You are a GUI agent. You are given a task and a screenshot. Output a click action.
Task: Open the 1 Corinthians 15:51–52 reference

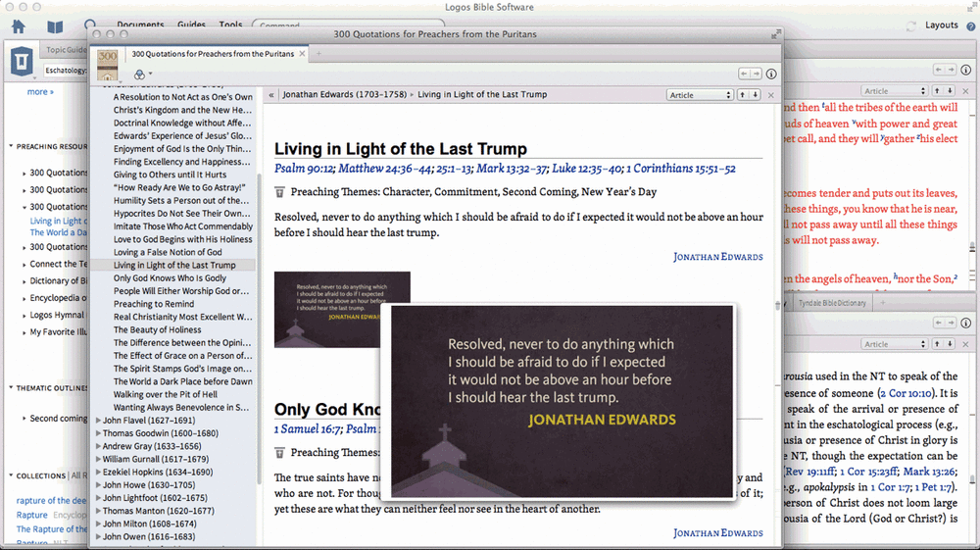pos(681,169)
